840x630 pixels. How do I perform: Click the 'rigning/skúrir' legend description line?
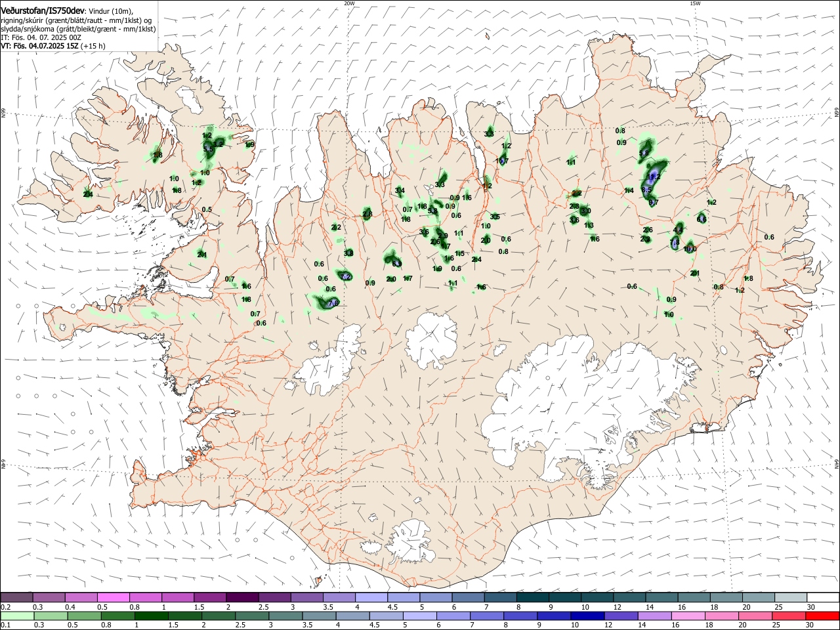(76, 20)
